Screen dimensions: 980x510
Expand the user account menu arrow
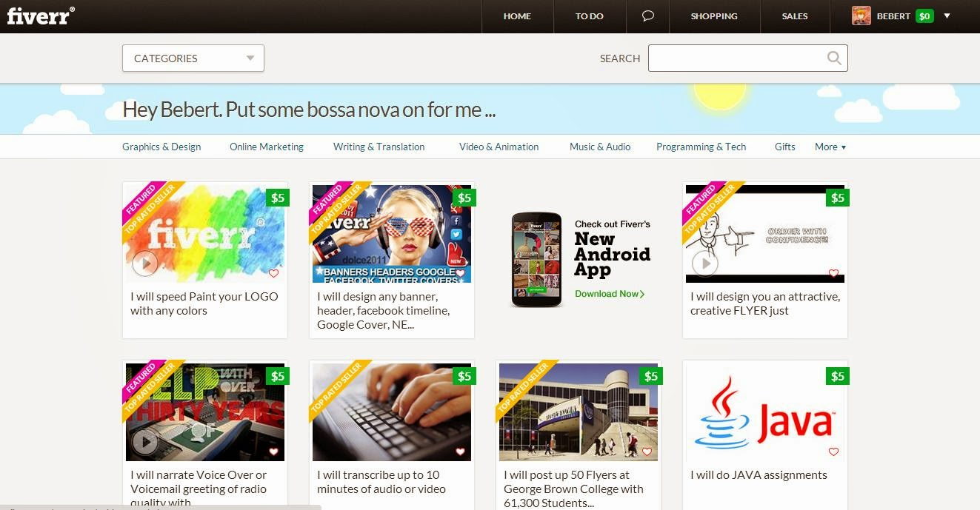click(947, 16)
